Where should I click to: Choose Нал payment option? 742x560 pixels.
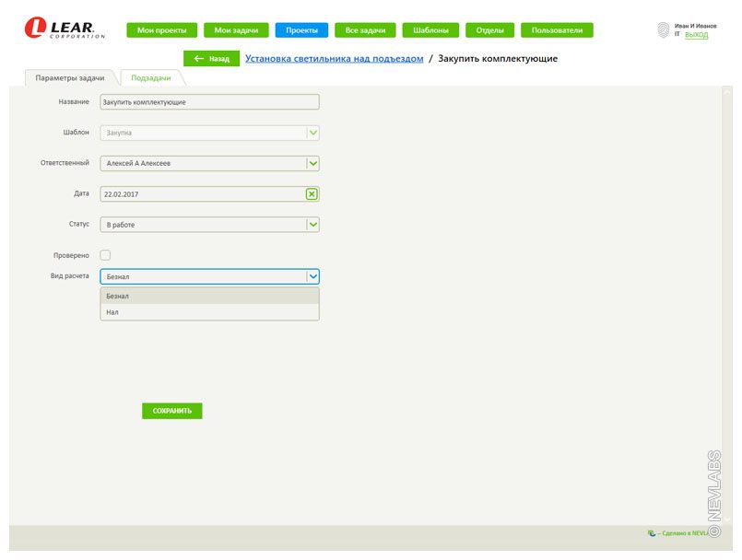click(x=209, y=312)
